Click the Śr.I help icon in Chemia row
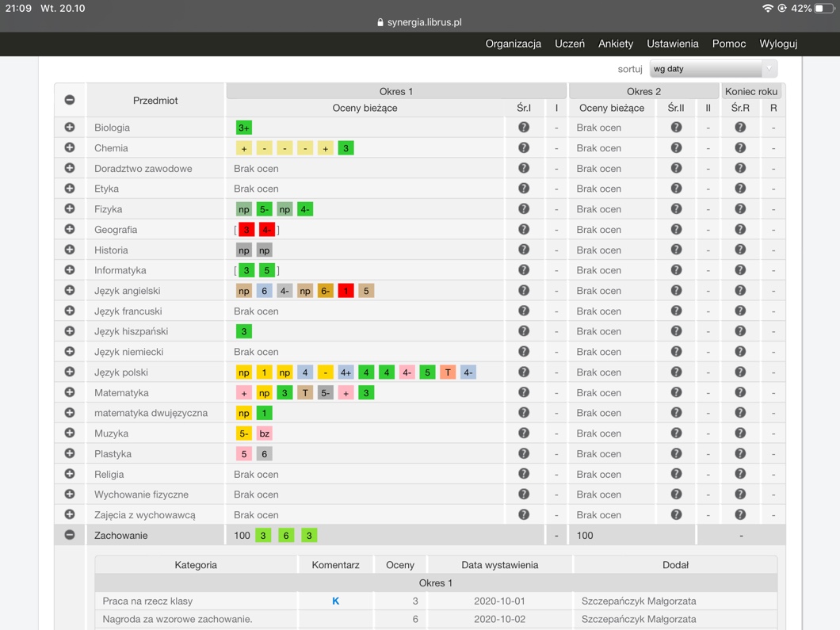The height and width of the screenshot is (630, 840). pos(523,148)
